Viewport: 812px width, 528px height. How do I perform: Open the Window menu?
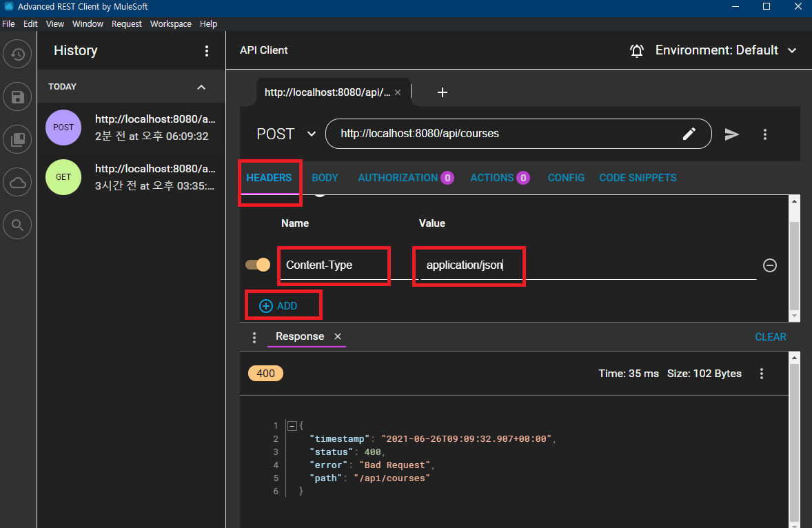click(x=88, y=24)
